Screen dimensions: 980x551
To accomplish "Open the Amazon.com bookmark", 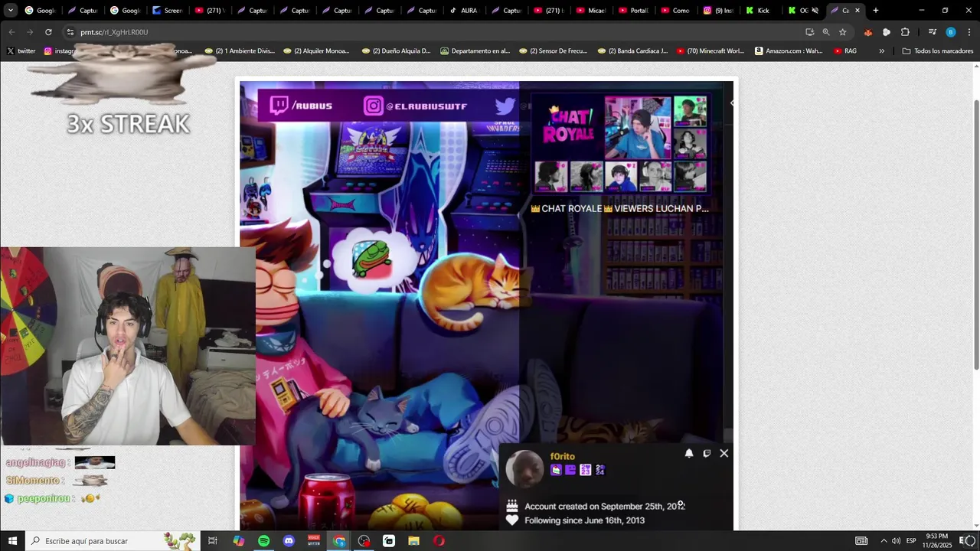I will 789,51.
